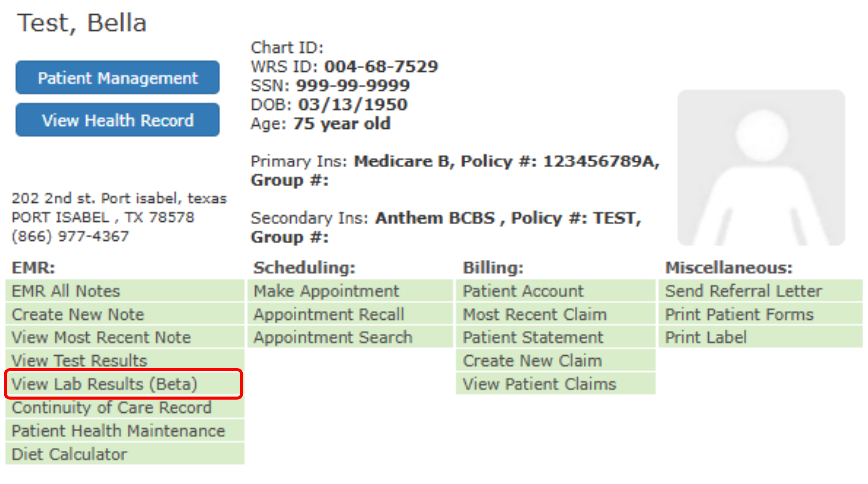Select Create New Claim

pyautogui.click(x=532, y=361)
